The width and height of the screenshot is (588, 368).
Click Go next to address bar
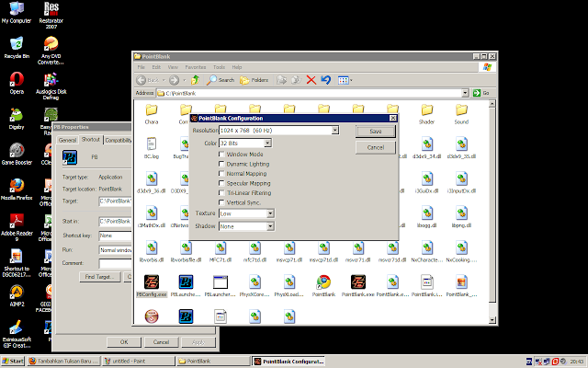[x=482, y=93]
